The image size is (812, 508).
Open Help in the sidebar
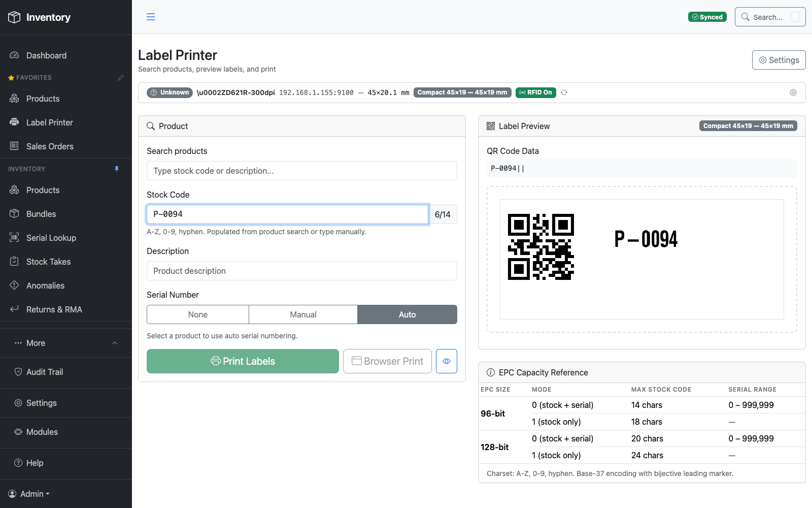click(x=66, y=463)
